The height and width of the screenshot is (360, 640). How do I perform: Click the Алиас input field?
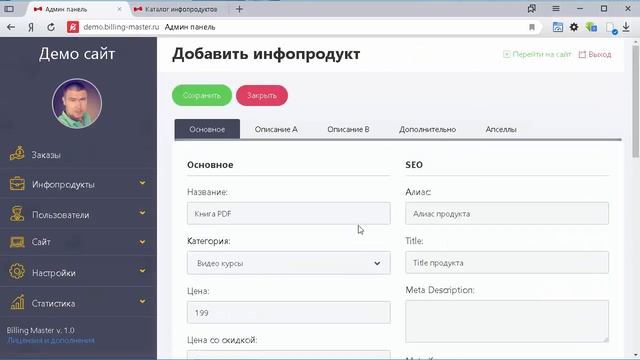507,213
